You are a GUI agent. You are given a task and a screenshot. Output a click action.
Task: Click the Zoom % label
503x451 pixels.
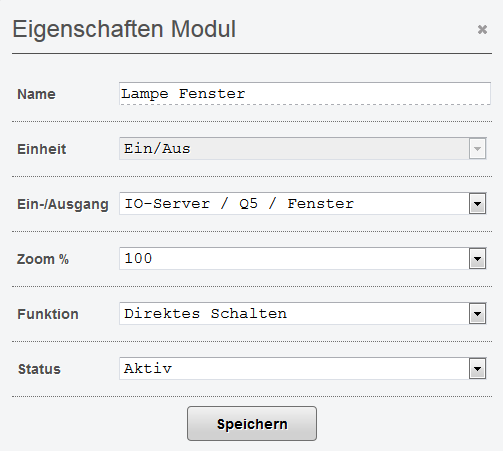pyautogui.click(x=43, y=259)
